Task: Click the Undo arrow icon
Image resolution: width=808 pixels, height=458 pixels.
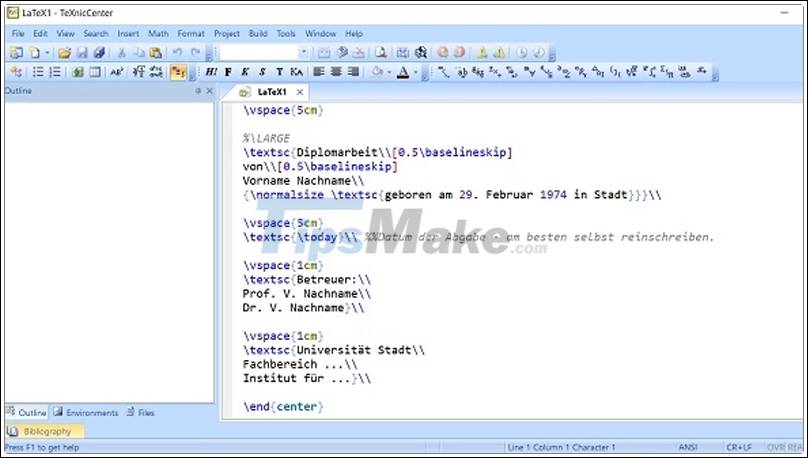Action: tap(178, 53)
